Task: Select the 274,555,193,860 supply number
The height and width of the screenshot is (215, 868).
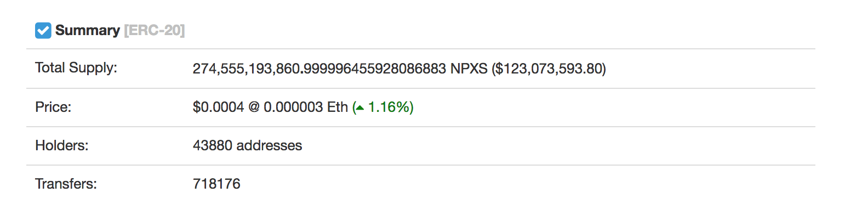Action: [x=246, y=69]
